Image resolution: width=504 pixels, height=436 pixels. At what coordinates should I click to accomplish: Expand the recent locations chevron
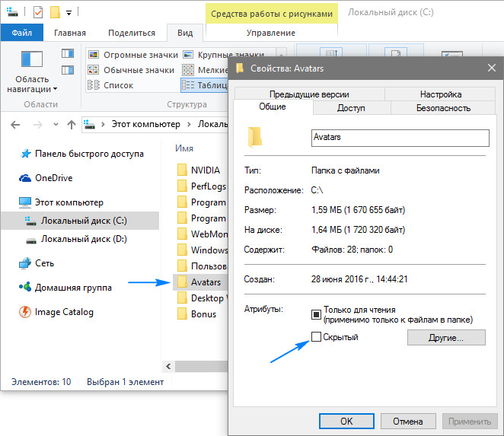54,123
